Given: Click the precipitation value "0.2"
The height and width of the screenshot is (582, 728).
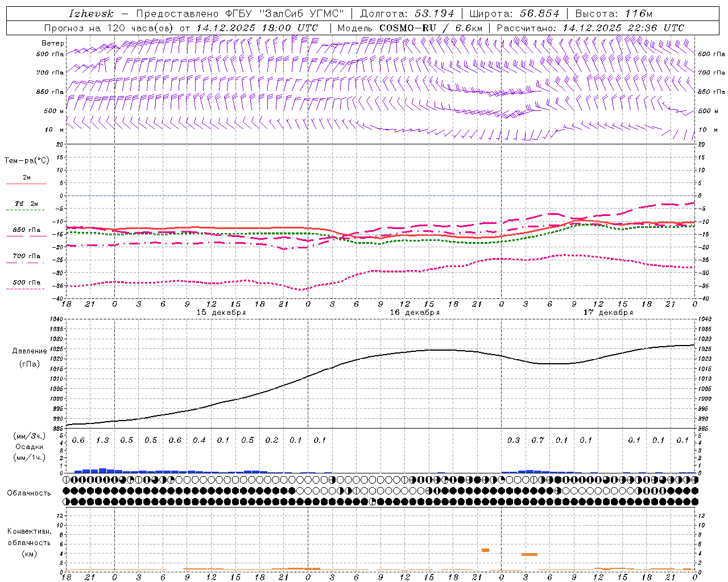Looking at the screenshot, I should (272, 440).
